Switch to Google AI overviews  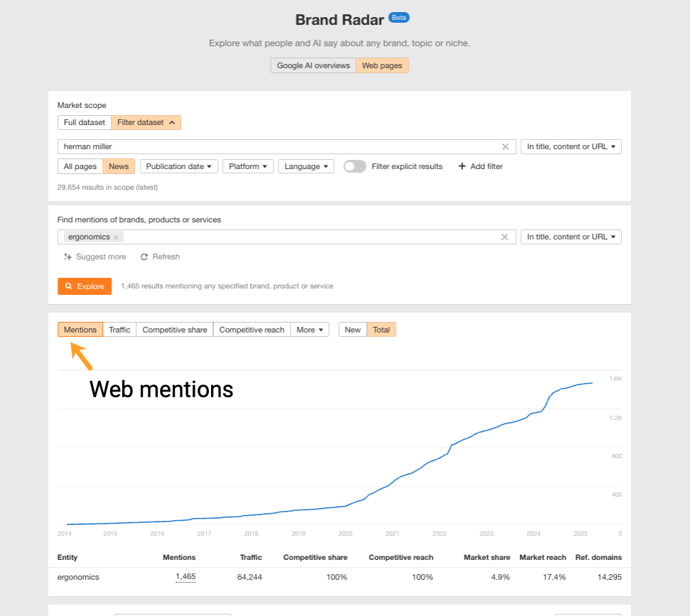coord(313,65)
